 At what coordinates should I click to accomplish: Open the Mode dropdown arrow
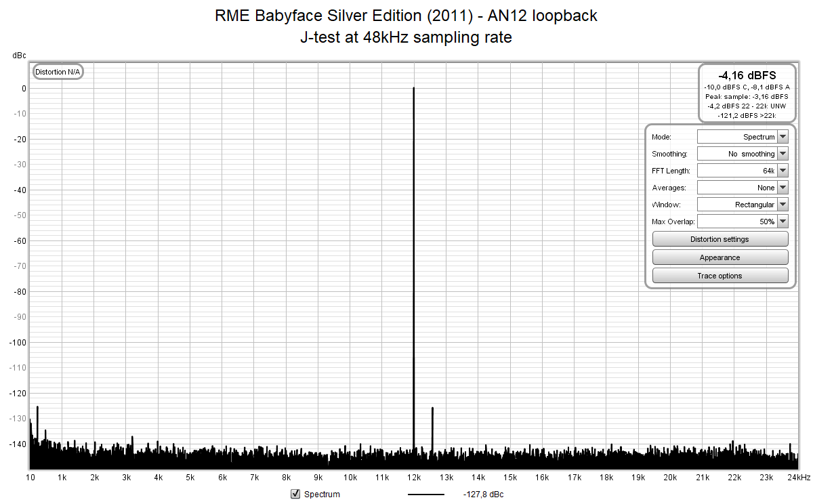tap(783, 137)
